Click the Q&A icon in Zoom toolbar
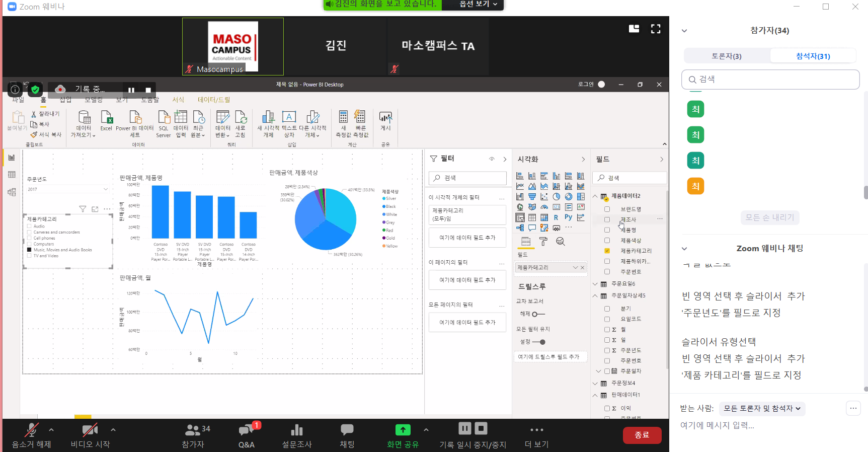This screenshot has width=868, height=452. [246, 430]
